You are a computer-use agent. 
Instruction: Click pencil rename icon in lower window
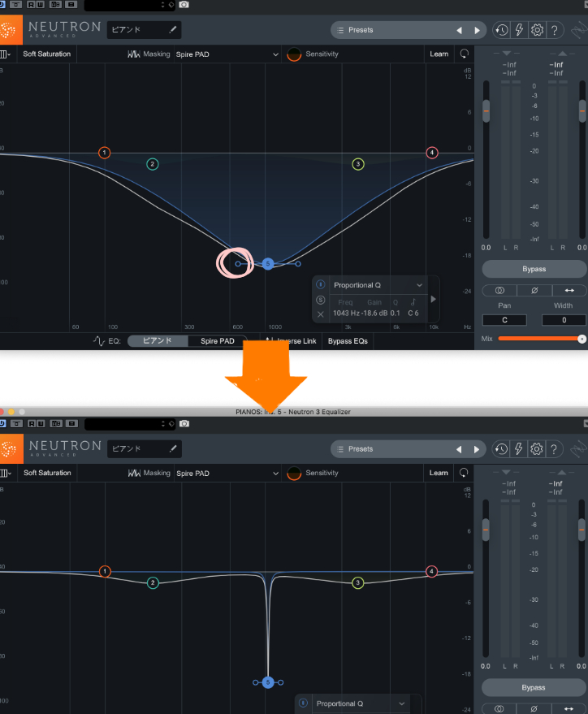[x=173, y=448]
